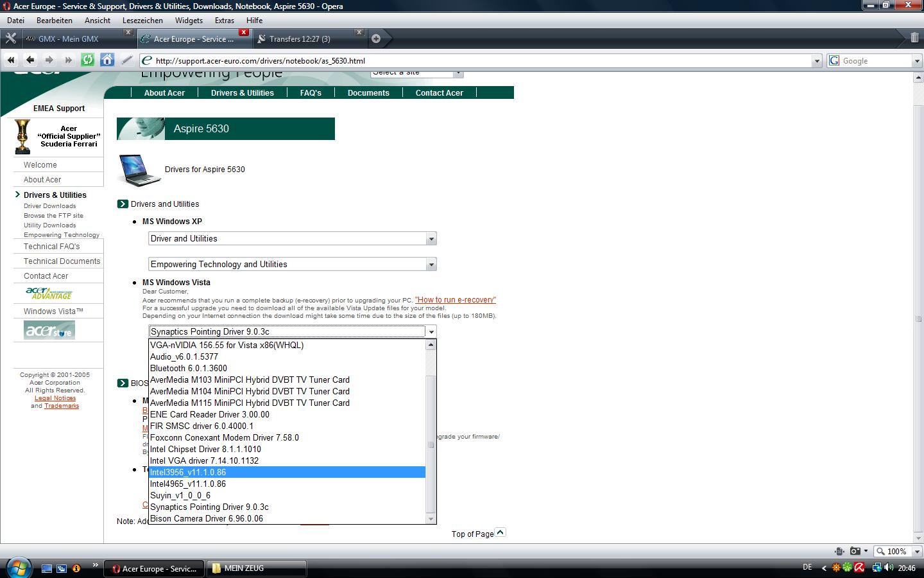Viewport: 924px width, 578px height.
Task: Go forward using the Forward arrow
Action: (49, 60)
